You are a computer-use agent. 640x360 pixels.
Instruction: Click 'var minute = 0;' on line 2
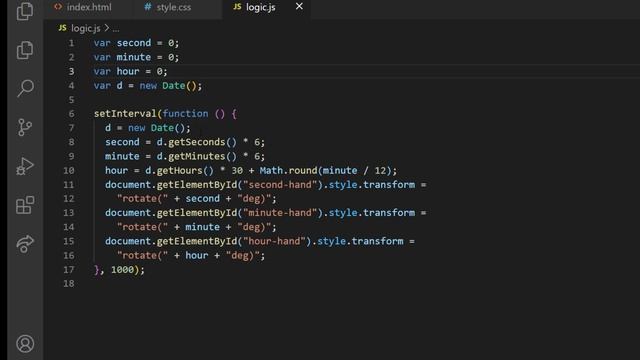136,57
